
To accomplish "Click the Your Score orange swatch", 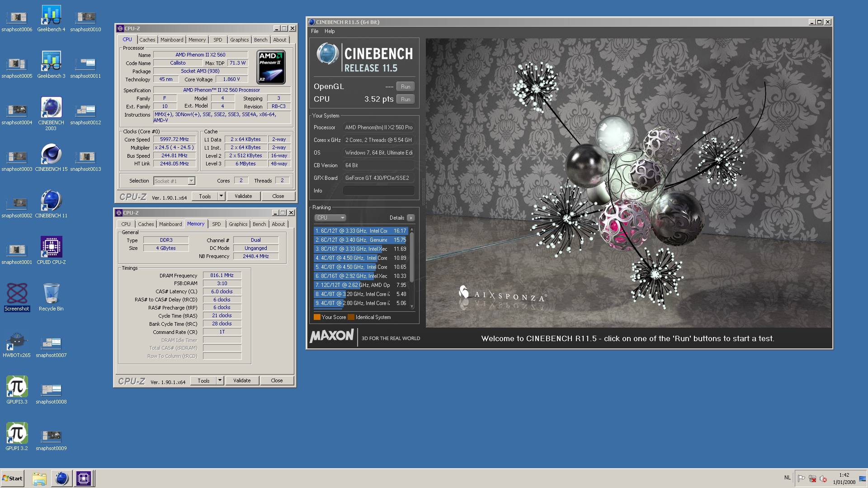I will 317,317.
